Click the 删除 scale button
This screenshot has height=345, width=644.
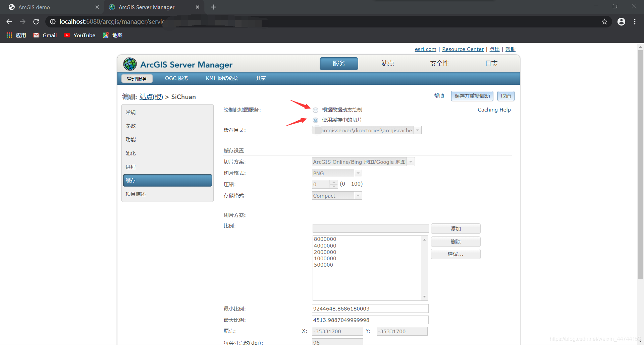[456, 242]
